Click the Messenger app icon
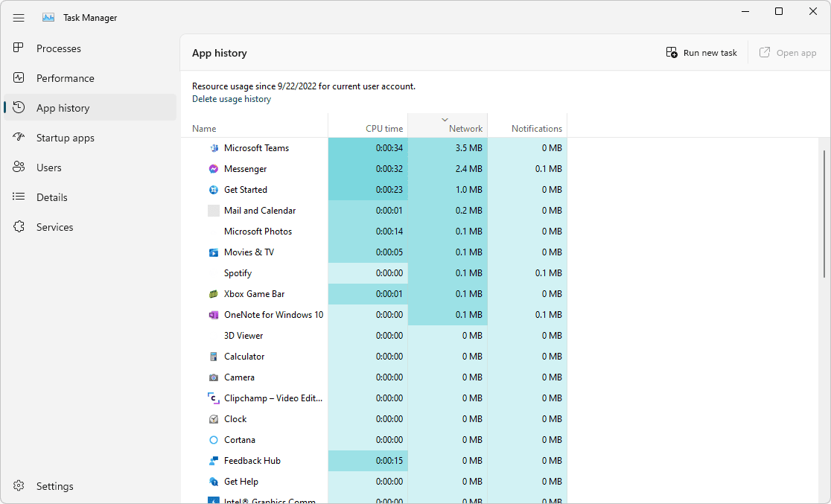Image resolution: width=831 pixels, height=504 pixels. 214,168
